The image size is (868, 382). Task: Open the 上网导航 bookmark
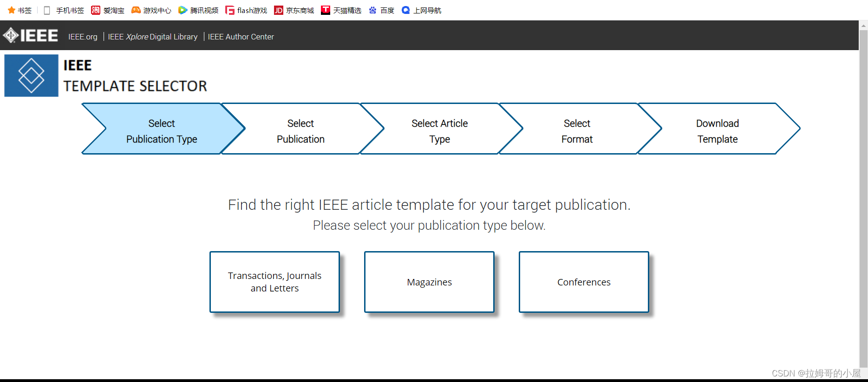[421, 10]
